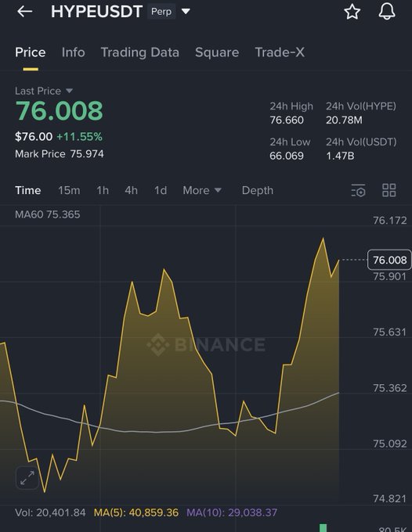This screenshot has width=412, height=532.
Task: Tap the Perp contract label
Action: pyautogui.click(x=161, y=12)
